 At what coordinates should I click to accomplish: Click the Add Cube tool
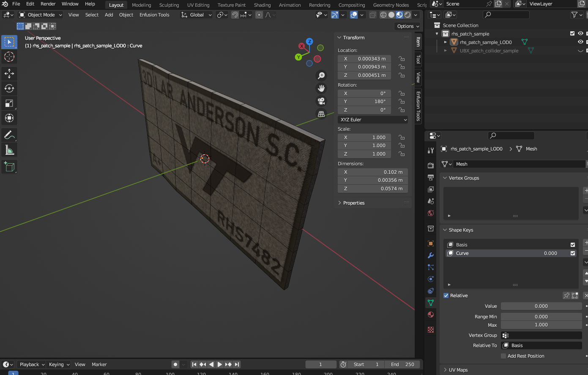click(9, 167)
